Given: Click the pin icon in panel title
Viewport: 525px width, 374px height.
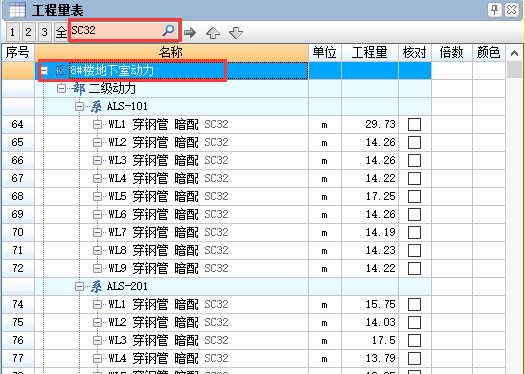Looking at the screenshot, I should (x=495, y=10).
